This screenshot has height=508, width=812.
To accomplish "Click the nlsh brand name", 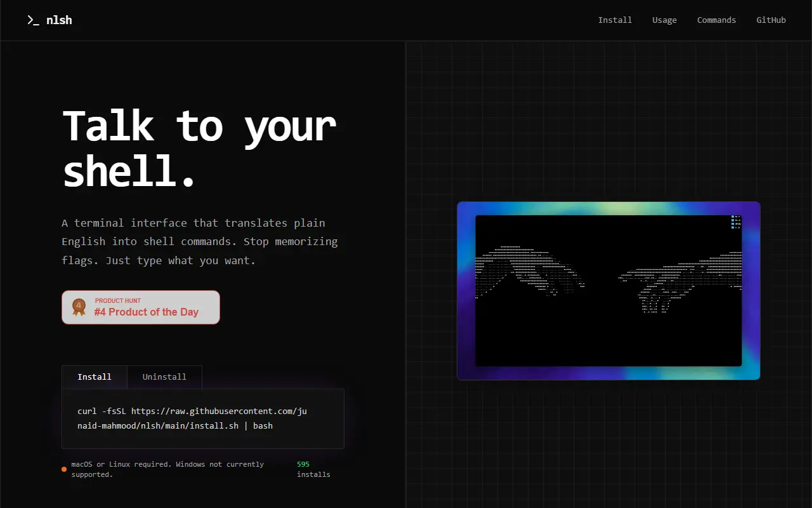I will click(x=59, y=20).
